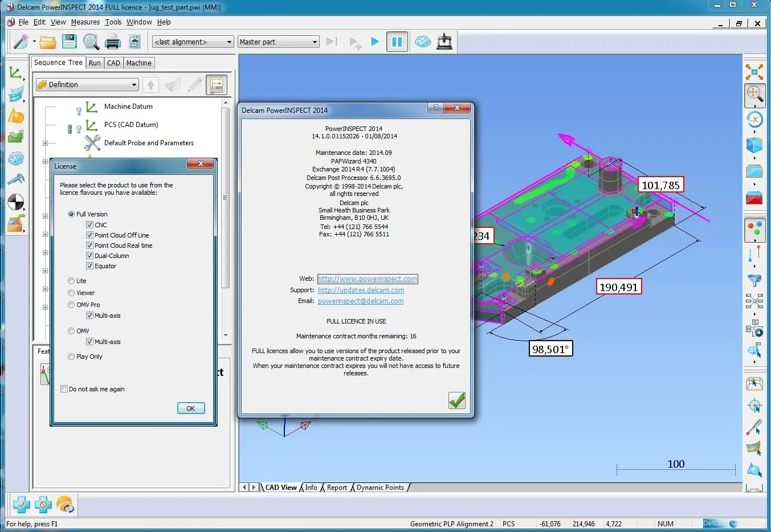Click the green checkmark in About dialog
This screenshot has width=771, height=532.
pyautogui.click(x=457, y=400)
